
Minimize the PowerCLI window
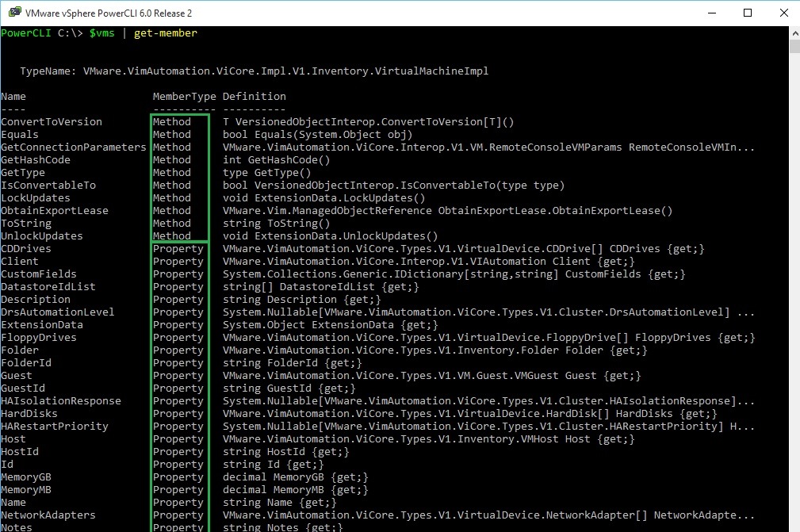712,13
